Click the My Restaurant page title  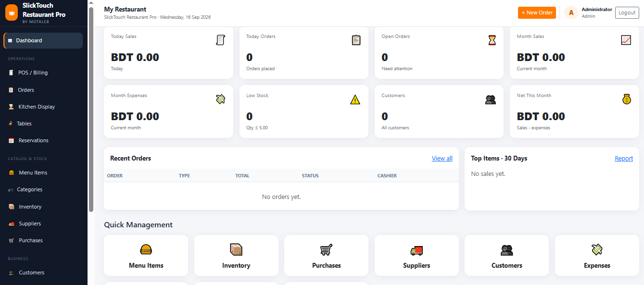125,9
